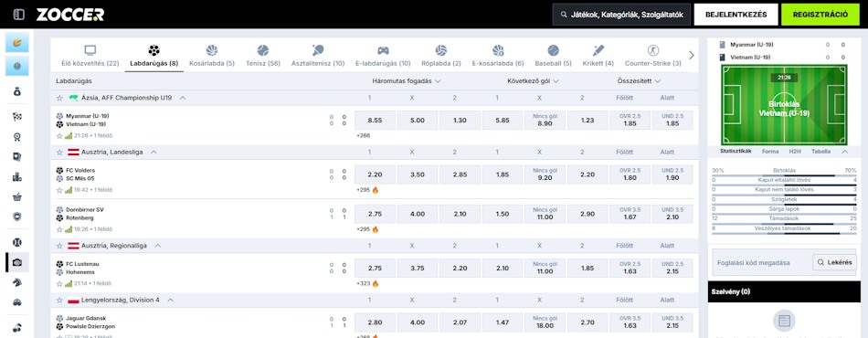The width and height of the screenshot is (868, 338).
Task: Open the shield icon in sidebar
Action: [17, 217]
